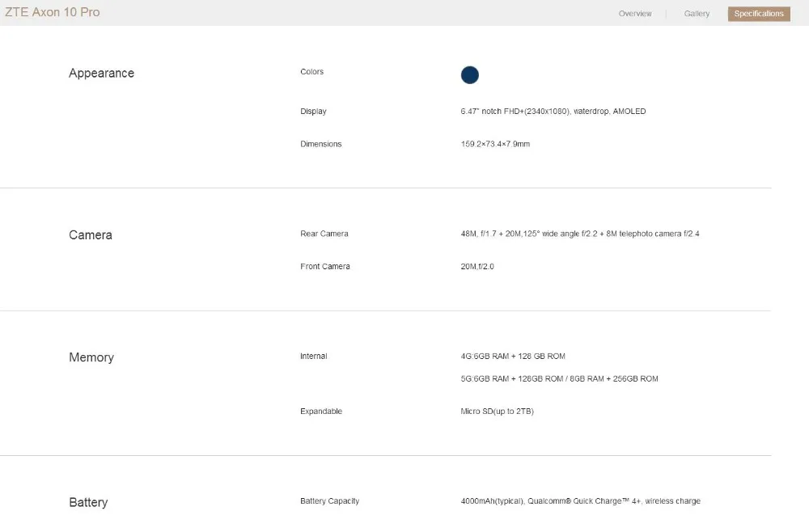Click the 4G:6GB RAM + 128 GB ROM line
Image resolution: width=809 pixels, height=532 pixels.
pyautogui.click(x=513, y=357)
